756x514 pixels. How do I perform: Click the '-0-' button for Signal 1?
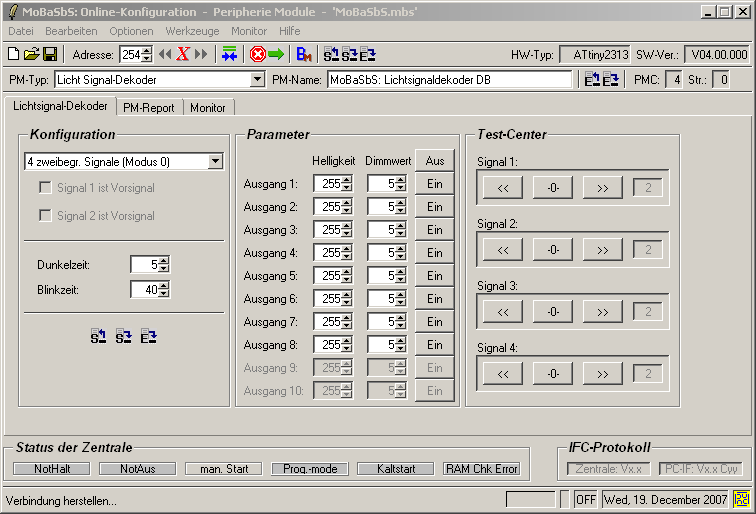point(552,187)
